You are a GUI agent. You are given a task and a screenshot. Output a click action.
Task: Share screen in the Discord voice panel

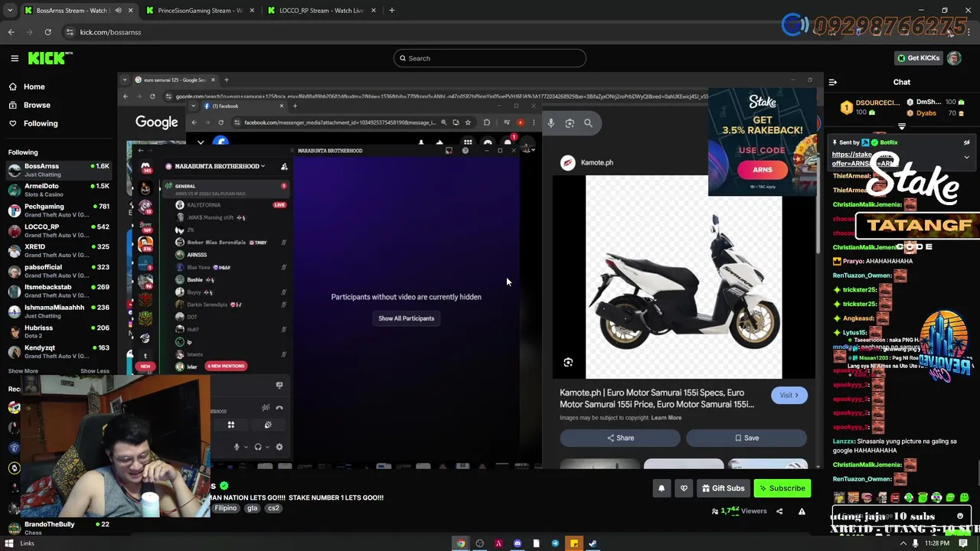coord(279,385)
